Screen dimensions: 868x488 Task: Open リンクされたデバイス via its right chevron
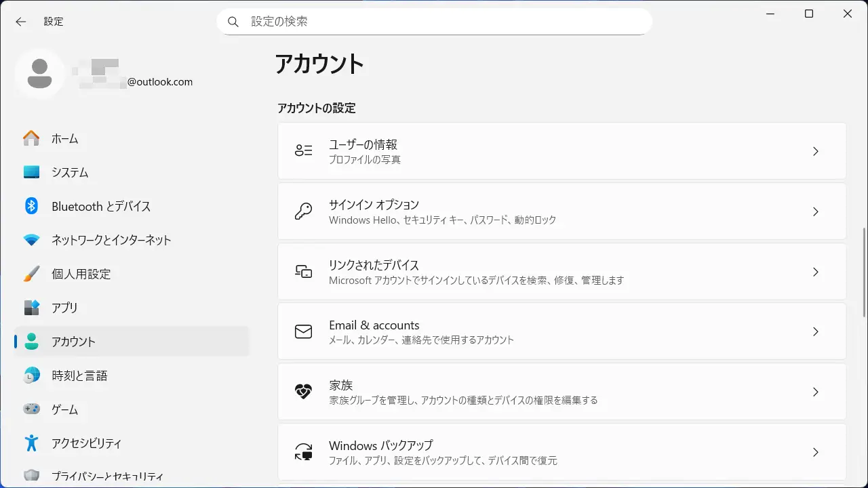pos(816,272)
